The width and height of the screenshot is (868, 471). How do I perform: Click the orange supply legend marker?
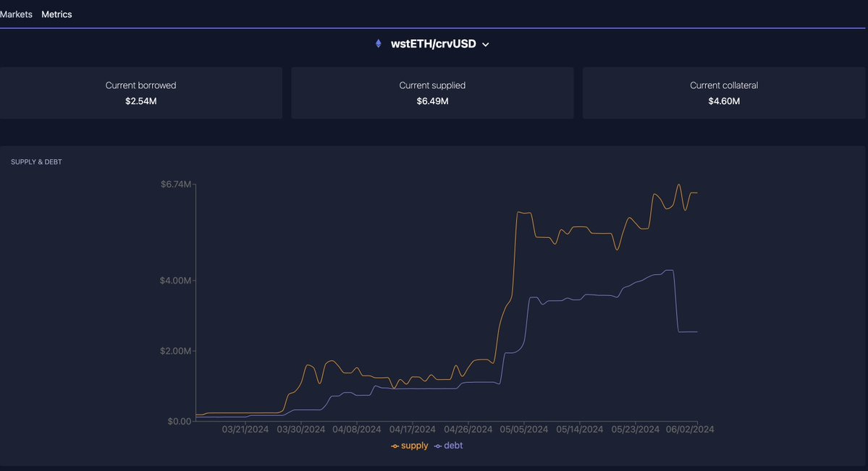[395, 446]
